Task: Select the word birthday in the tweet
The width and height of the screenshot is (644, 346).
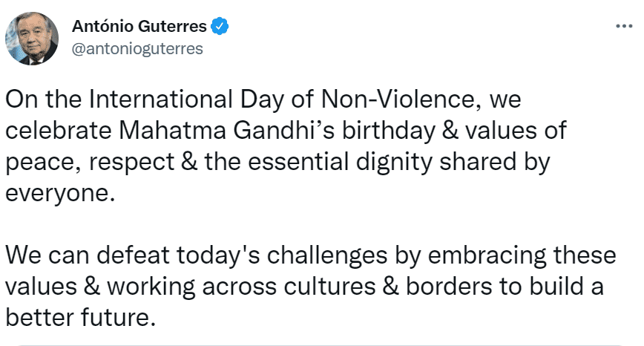Action: point(389,131)
